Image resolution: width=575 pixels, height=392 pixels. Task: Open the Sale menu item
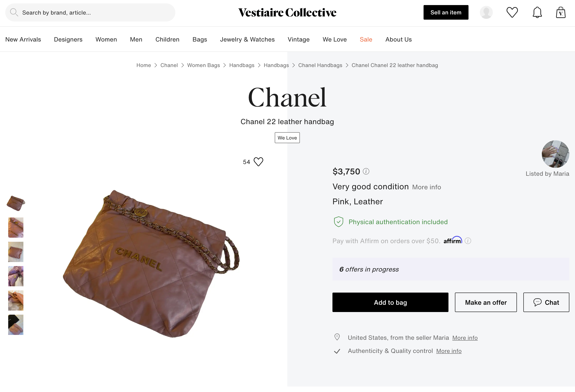tap(366, 39)
